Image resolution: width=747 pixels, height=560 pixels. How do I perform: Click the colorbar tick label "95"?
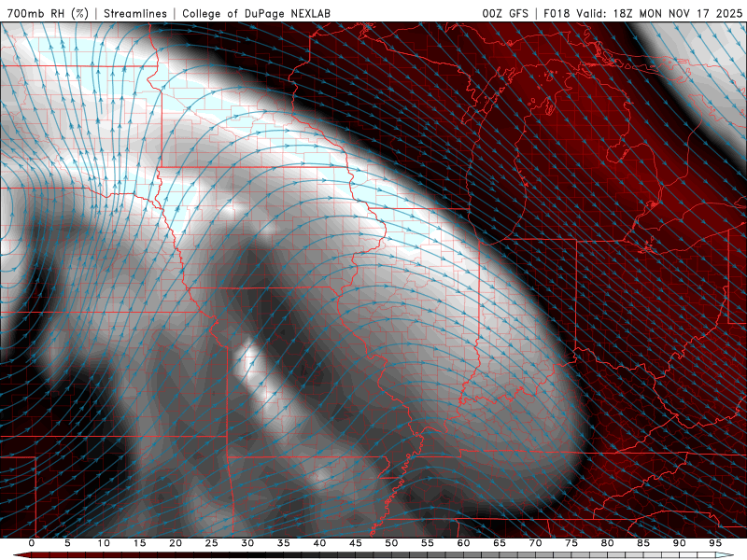715,543
